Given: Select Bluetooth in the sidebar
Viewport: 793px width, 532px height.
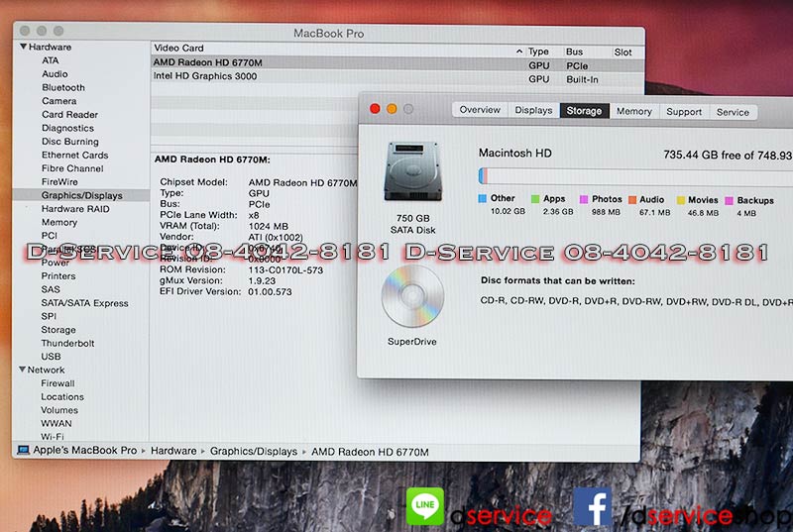Looking at the screenshot, I should pos(63,87).
